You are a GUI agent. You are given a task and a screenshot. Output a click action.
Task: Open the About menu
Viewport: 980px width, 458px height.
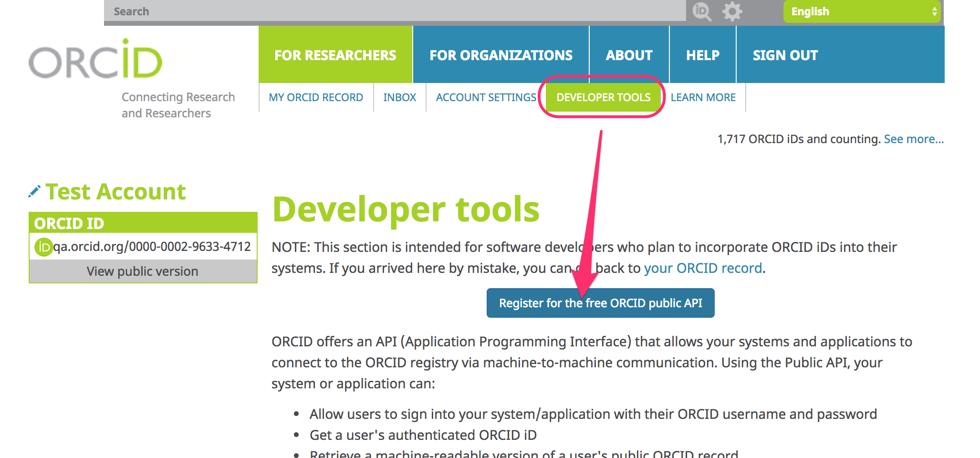coord(629,55)
